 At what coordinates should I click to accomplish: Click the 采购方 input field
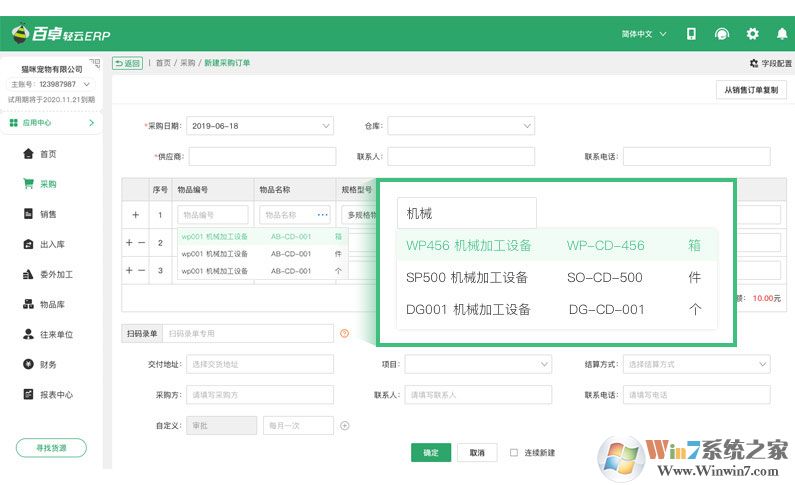(x=260, y=395)
